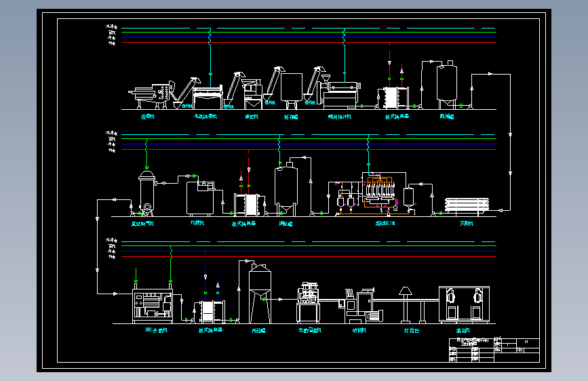Select the vacuum degasser vessel
This screenshot has height=381, width=588.
pyautogui.click(x=146, y=193)
